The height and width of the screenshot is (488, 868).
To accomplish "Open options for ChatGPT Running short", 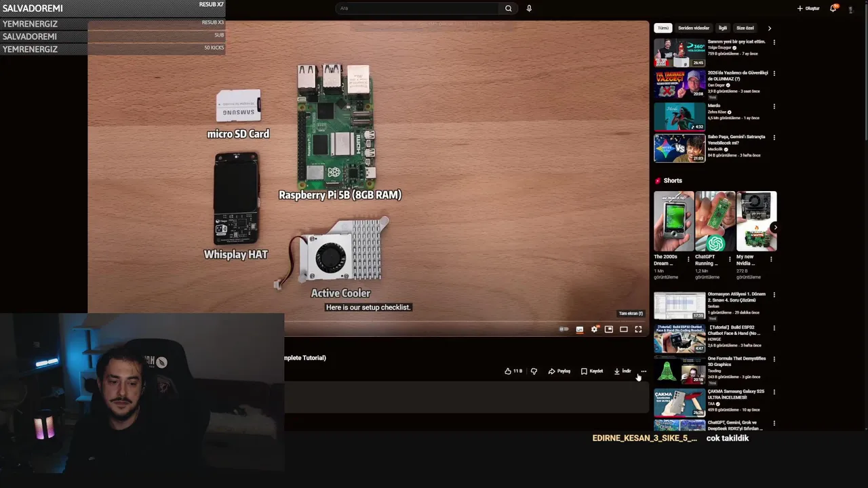I will point(730,259).
